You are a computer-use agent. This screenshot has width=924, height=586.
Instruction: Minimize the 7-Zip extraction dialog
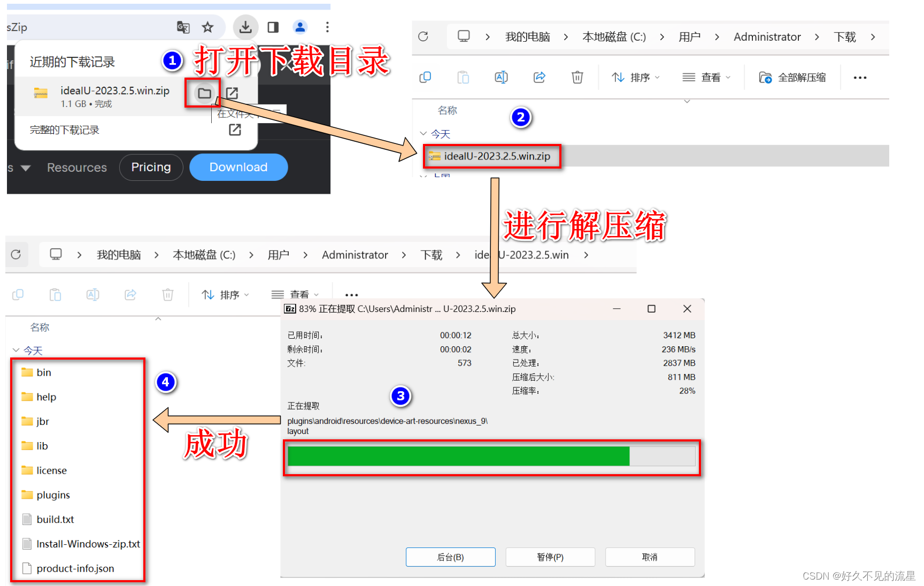(x=617, y=309)
